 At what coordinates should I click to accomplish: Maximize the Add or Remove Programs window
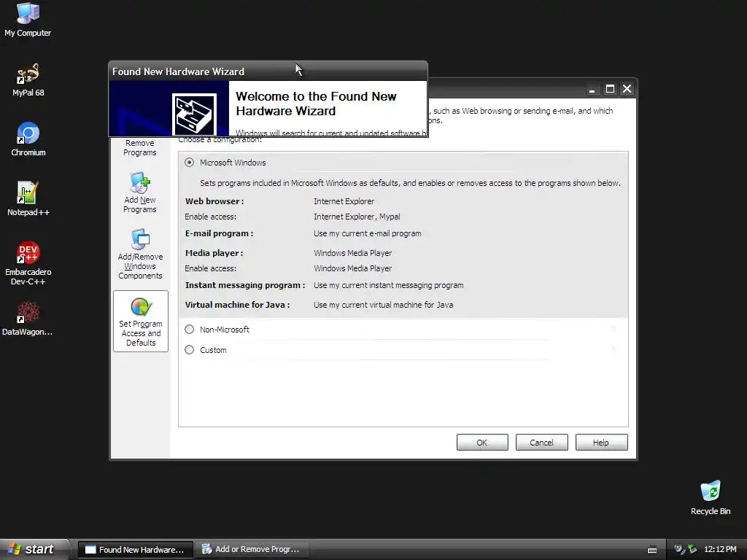610,89
